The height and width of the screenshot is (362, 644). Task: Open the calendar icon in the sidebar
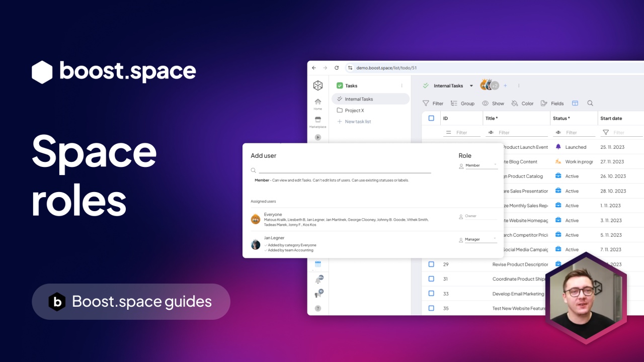318,264
